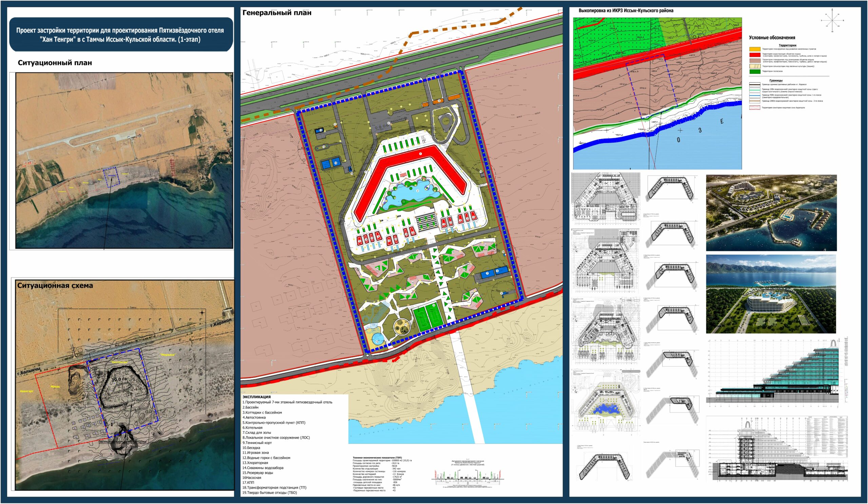Viewport: 868px width, 504px height.
Task: Click the green Гослесхоз territory legend swatch
Action: (755, 72)
